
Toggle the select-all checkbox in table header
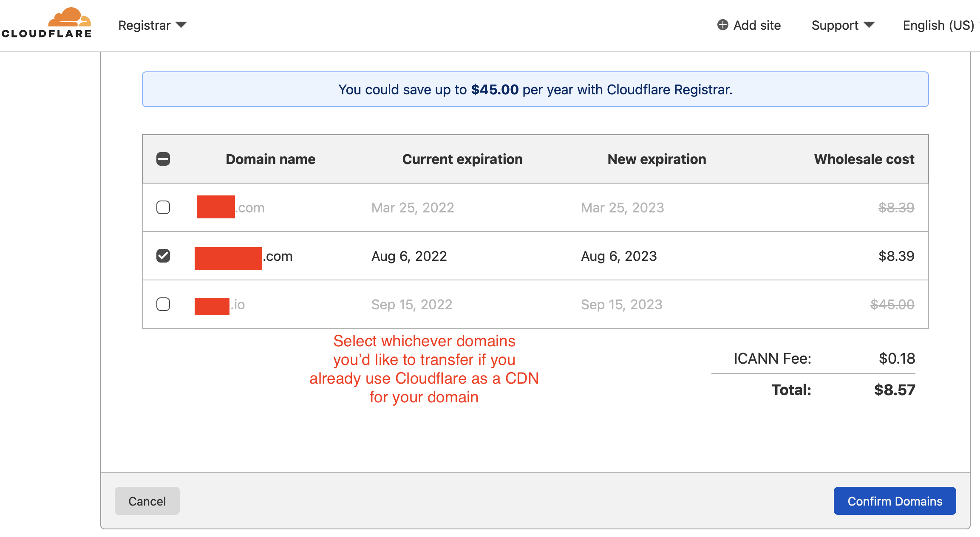click(163, 159)
